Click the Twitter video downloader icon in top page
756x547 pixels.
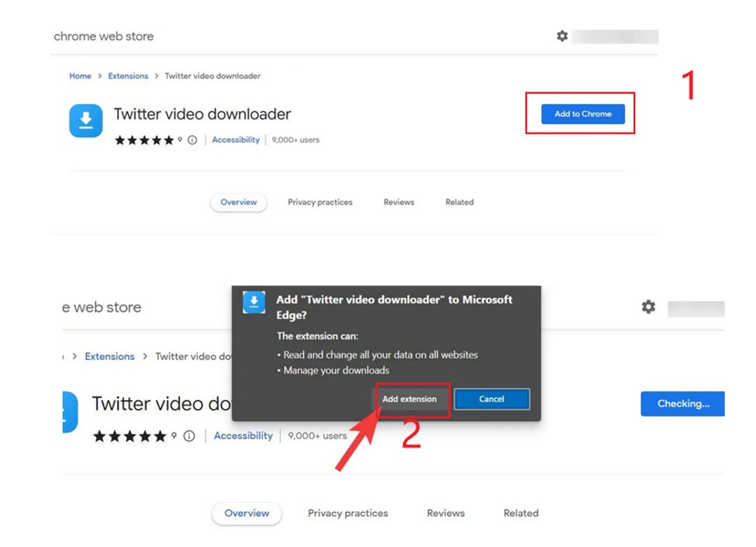point(86,120)
